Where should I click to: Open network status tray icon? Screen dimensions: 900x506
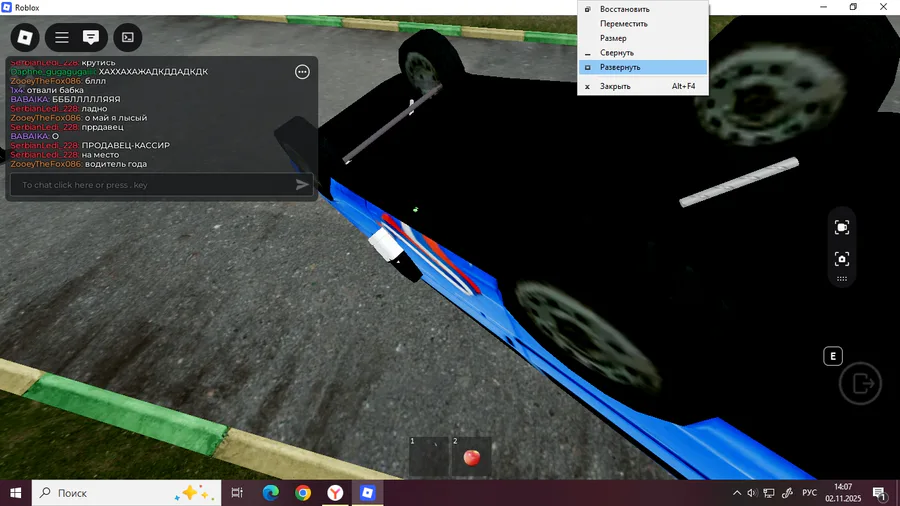(769, 493)
